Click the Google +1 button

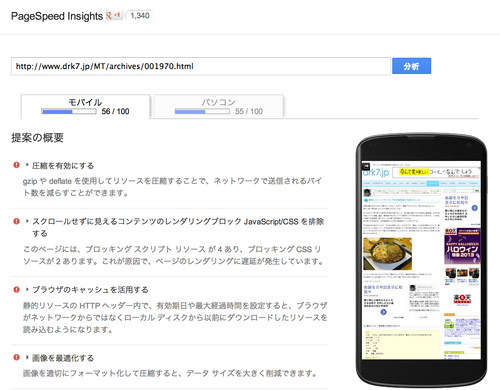114,15
